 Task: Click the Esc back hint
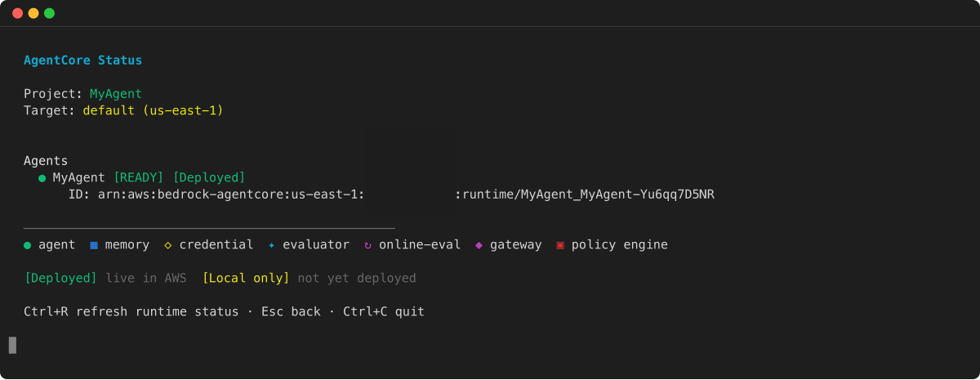(x=291, y=312)
